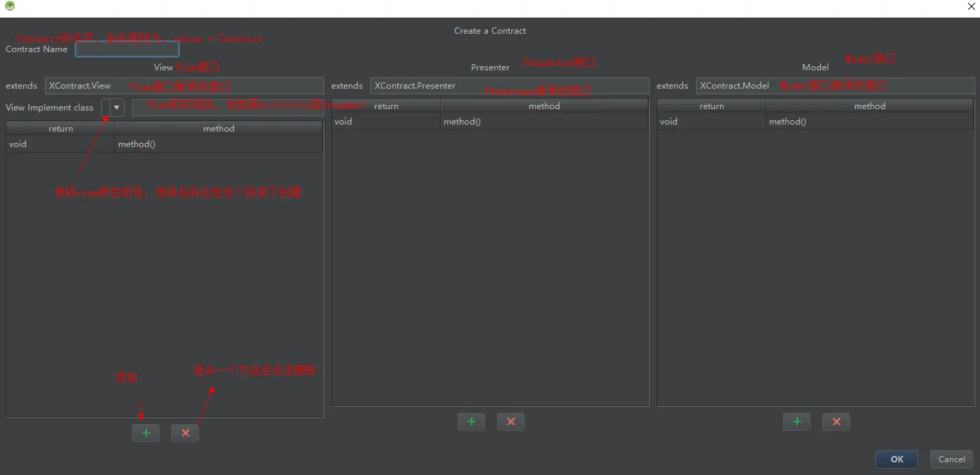Confirm the dialog with OK
The width and height of the screenshot is (980, 475).
point(896,460)
